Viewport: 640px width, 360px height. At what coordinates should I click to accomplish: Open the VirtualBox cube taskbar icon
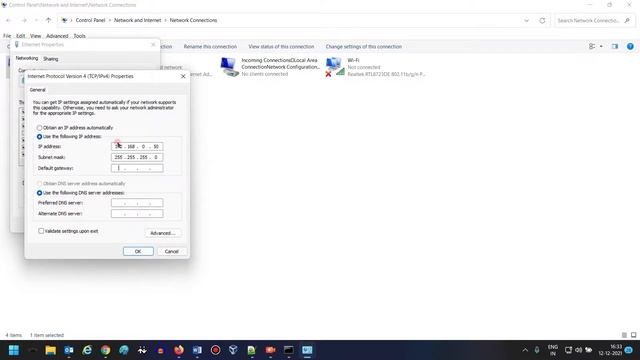click(x=233, y=350)
